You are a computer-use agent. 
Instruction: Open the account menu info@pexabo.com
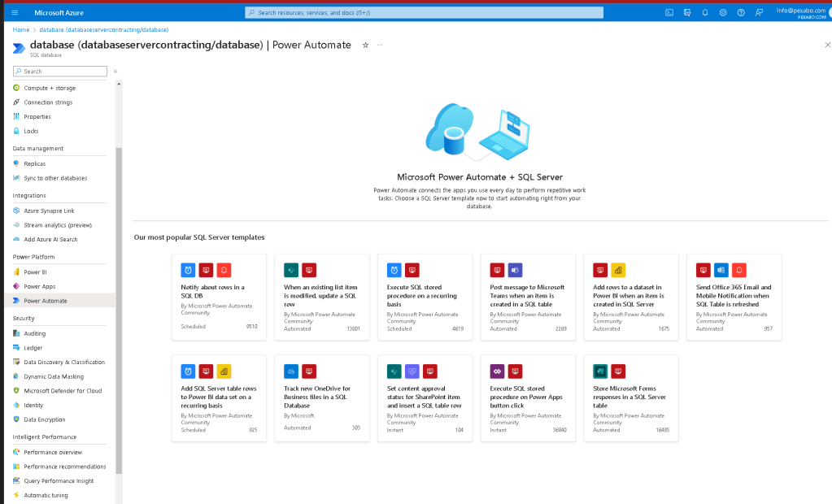click(x=802, y=13)
